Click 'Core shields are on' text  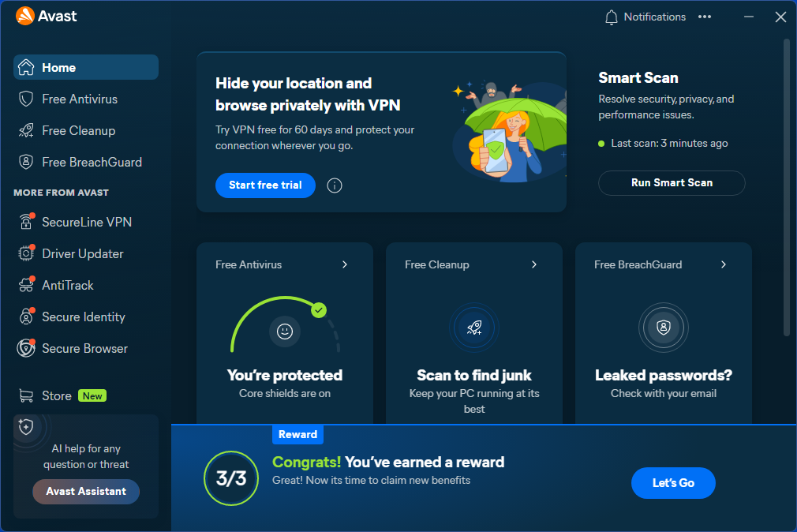[x=285, y=393]
